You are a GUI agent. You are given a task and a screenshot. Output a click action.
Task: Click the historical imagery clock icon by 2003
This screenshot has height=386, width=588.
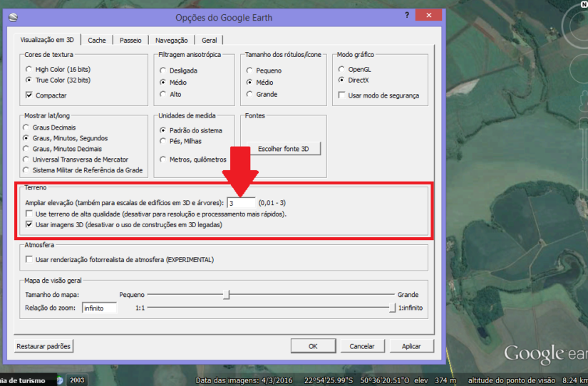click(x=61, y=380)
